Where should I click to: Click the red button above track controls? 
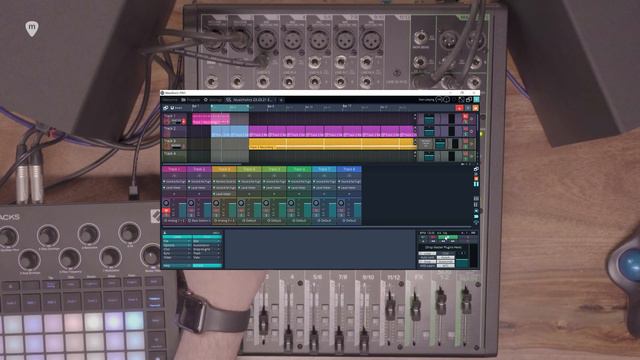point(459,108)
